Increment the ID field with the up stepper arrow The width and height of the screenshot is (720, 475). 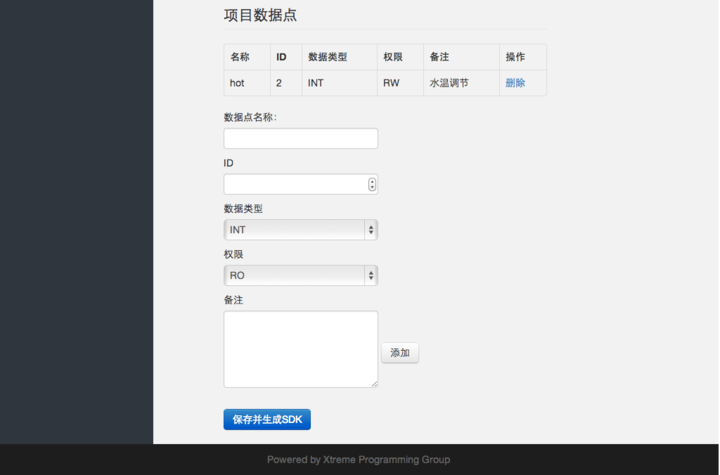(x=372, y=181)
